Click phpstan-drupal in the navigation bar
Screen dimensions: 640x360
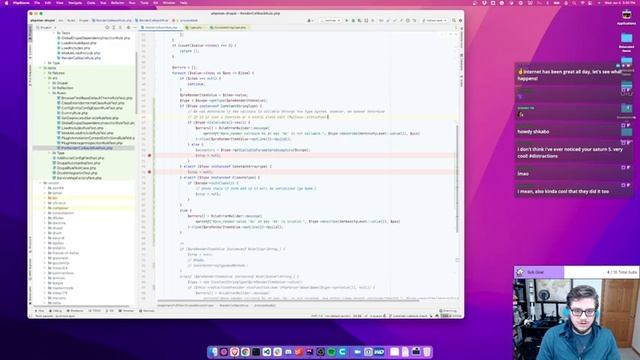point(42,20)
